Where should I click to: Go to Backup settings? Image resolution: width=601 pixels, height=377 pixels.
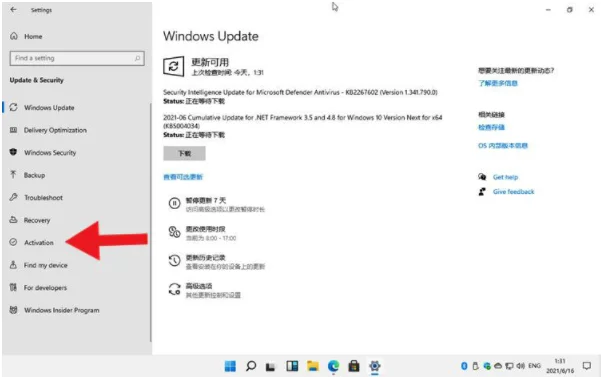[x=34, y=175]
